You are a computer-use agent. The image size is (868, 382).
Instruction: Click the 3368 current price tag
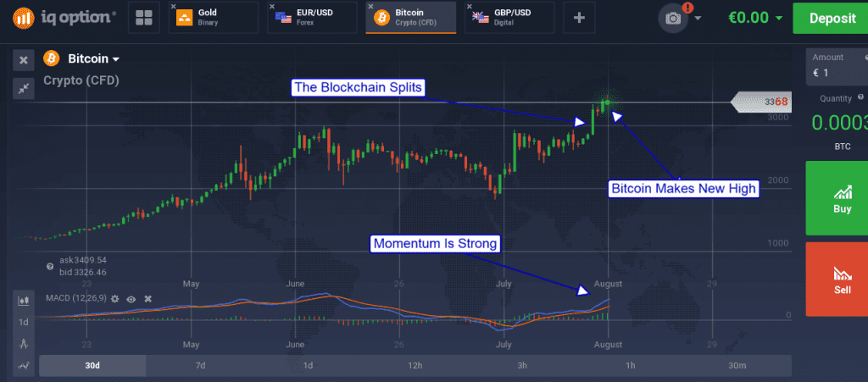point(761,102)
